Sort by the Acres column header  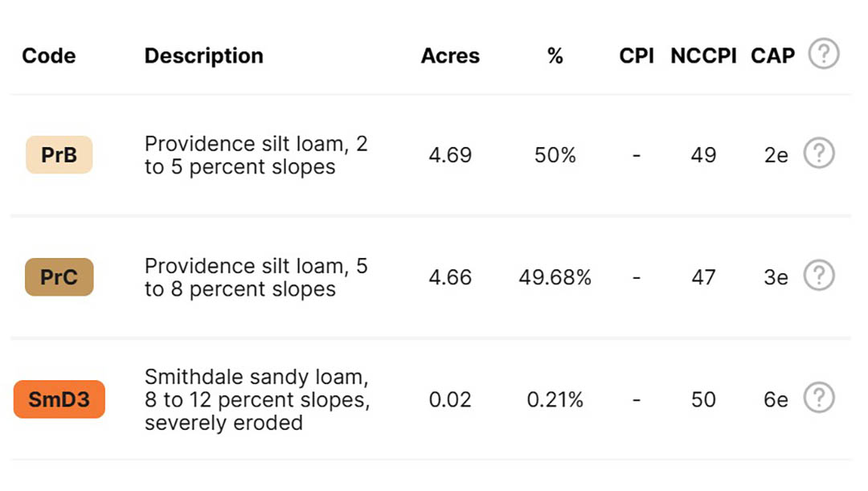pos(450,56)
